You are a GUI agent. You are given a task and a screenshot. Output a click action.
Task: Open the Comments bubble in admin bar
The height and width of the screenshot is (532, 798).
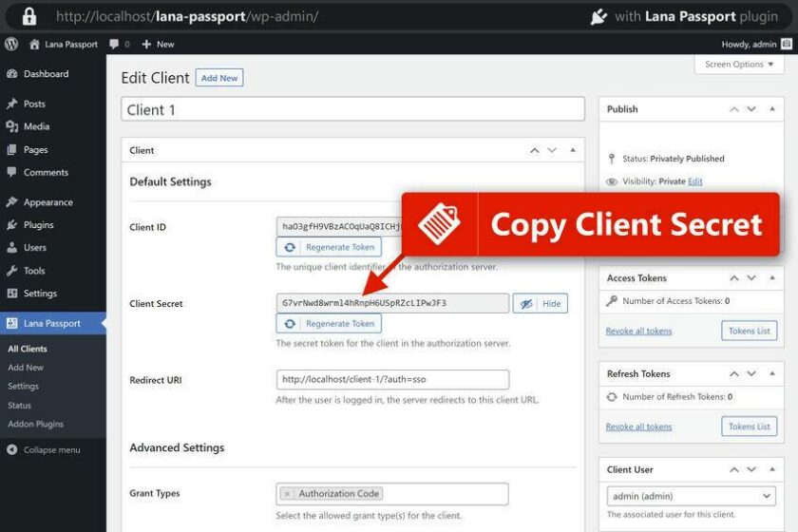point(120,44)
